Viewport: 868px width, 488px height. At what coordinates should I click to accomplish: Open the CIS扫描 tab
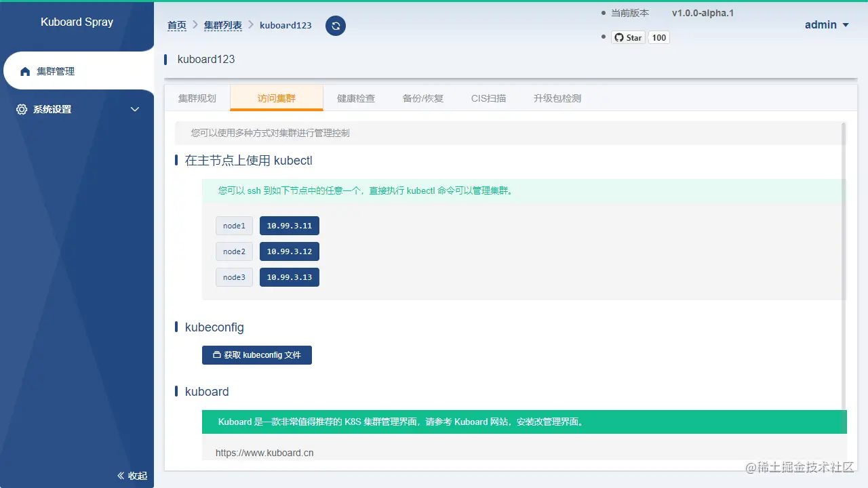[489, 98]
